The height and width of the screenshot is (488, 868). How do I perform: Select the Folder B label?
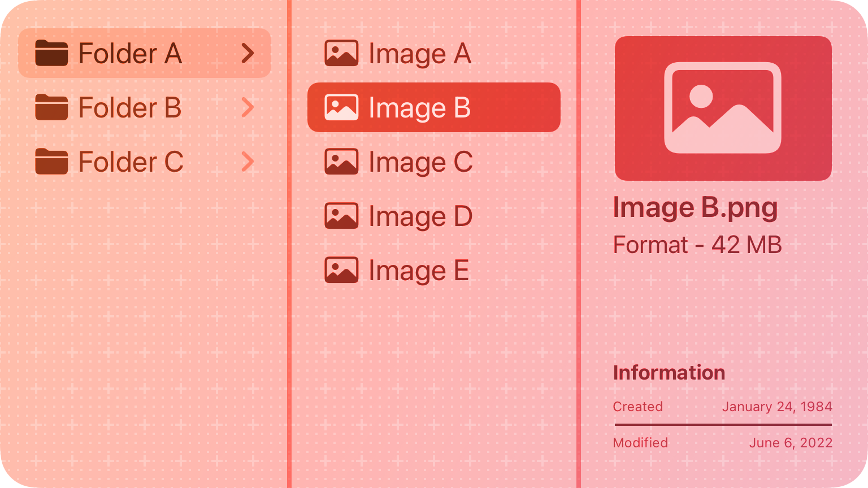[130, 107]
